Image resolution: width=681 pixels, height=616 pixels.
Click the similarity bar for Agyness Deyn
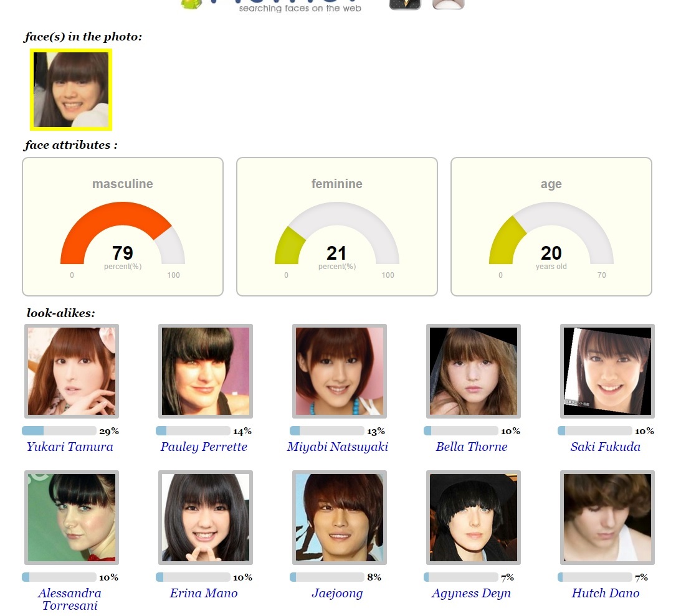(x=461, y=577)
